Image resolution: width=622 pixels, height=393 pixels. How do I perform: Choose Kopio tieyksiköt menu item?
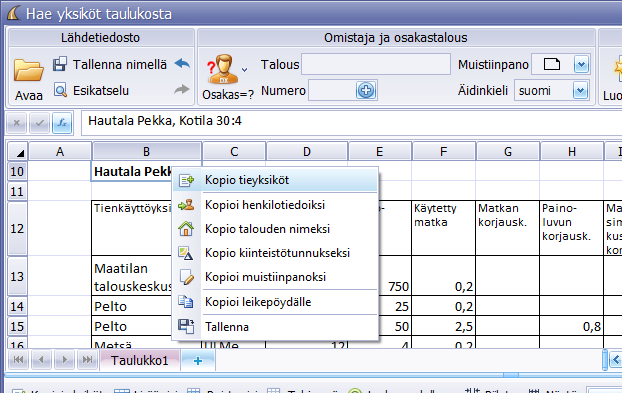click(275, 180)
